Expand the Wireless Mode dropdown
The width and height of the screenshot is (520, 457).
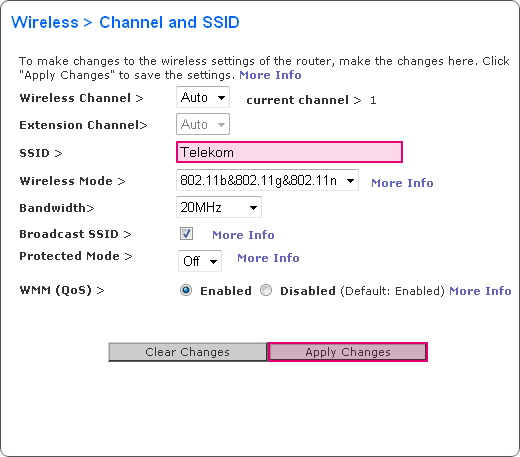click(267, 180)
